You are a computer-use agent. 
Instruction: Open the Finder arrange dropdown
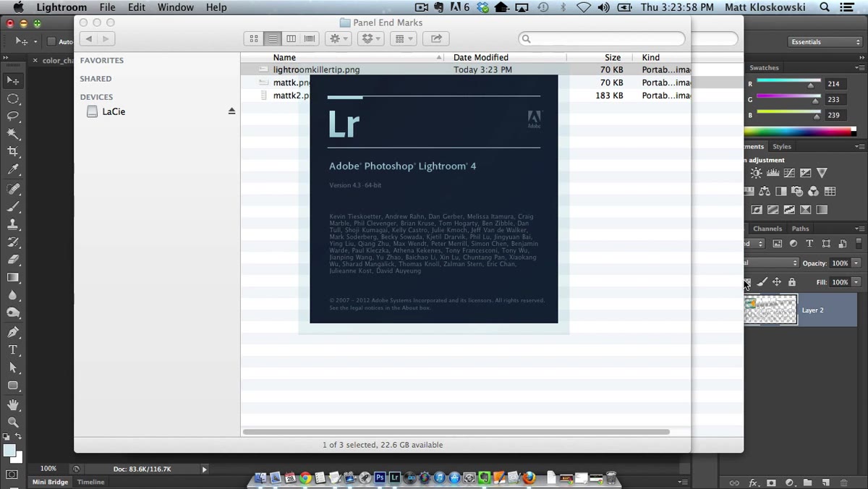coord(402,38)
